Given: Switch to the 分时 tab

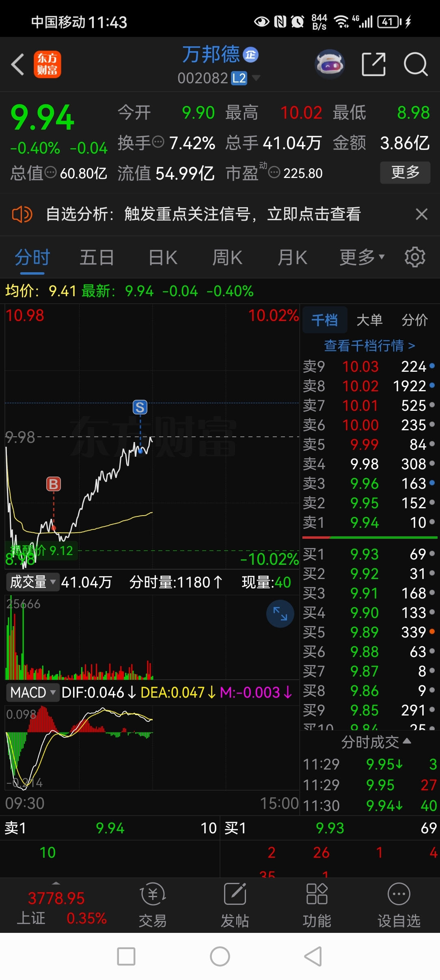Looking at the screenshot, I should [x=32, y=258].
